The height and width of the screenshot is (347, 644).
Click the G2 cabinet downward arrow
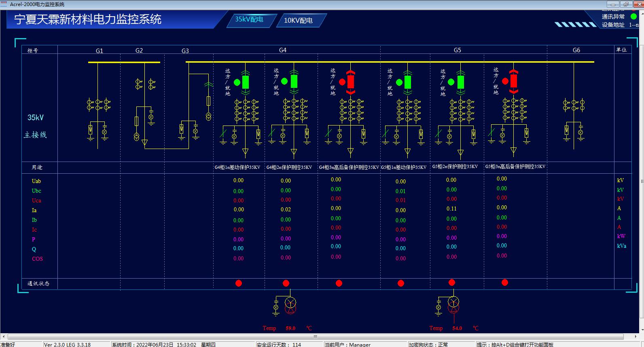[x=144, y=143]
